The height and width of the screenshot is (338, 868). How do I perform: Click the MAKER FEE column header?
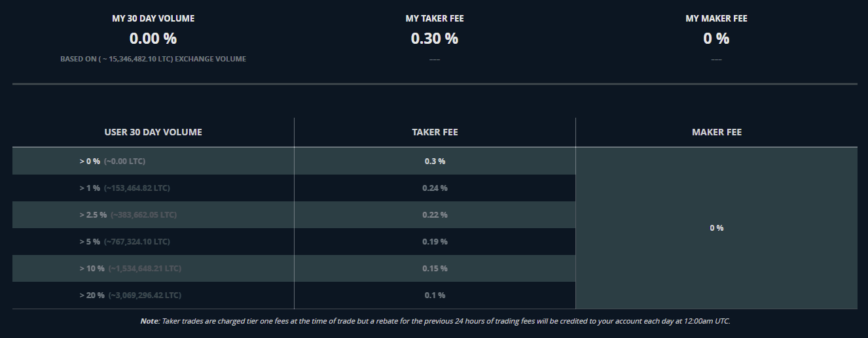coord(717,132)
